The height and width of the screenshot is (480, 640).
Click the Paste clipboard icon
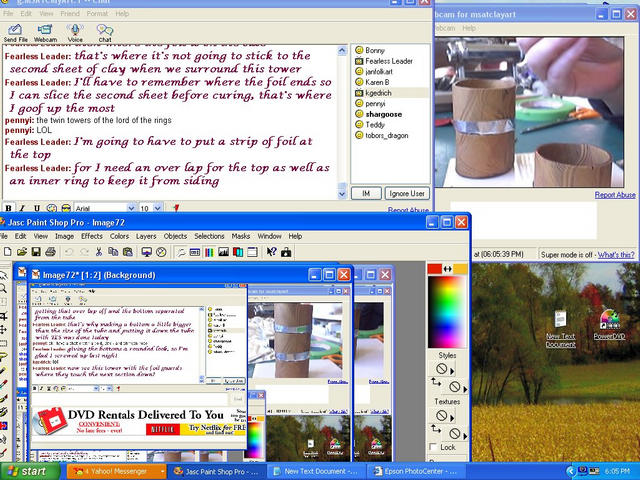(x=128, y=252)
